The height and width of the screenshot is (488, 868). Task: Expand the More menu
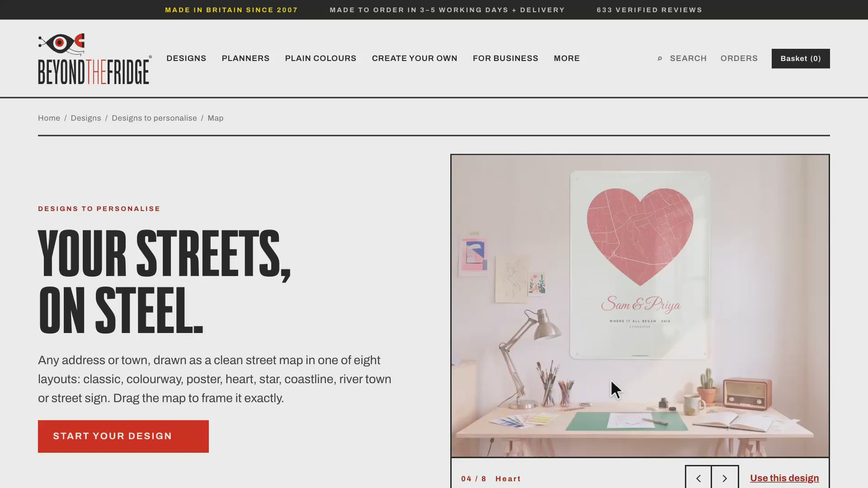(x=567, y=59)
